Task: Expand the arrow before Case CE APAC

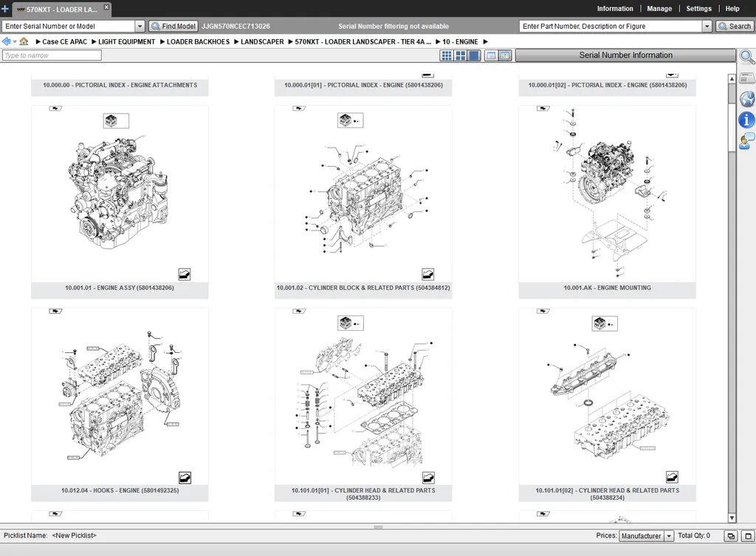Action: (x=38, y=42)
